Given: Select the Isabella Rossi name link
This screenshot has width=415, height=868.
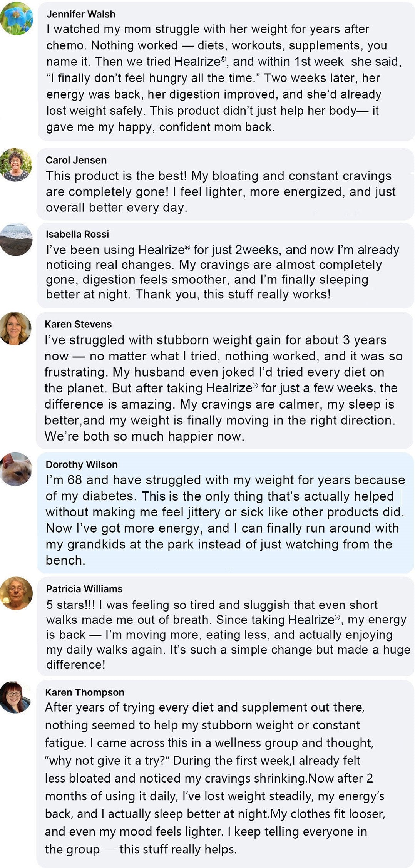Looking at the screenshot, I should 77,234.
